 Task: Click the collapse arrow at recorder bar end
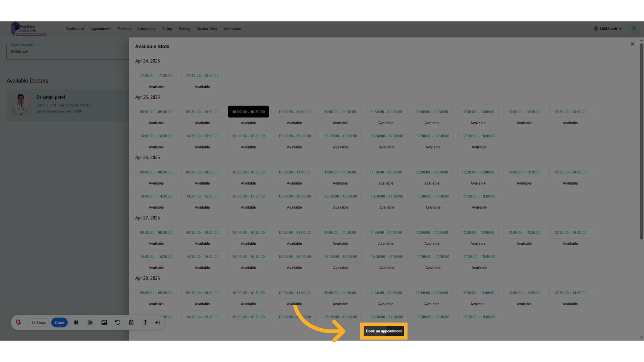pyautogui.click(x=157, y=322)
